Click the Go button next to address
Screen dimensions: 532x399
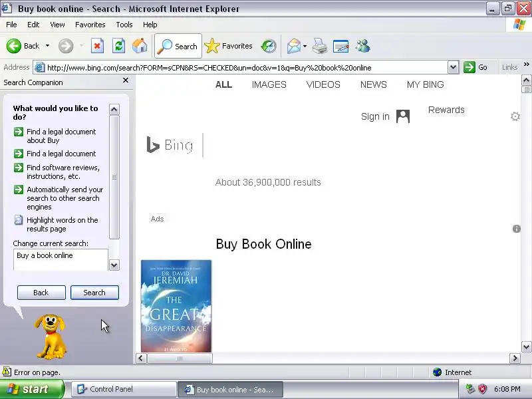475,67
